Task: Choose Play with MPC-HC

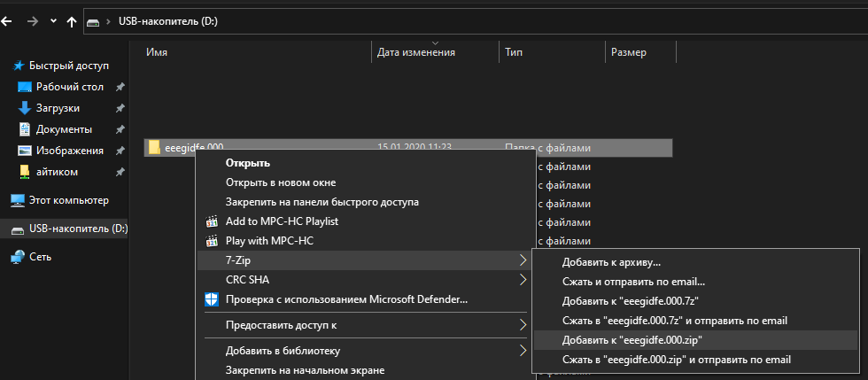Action: click(x=270, y=241)
